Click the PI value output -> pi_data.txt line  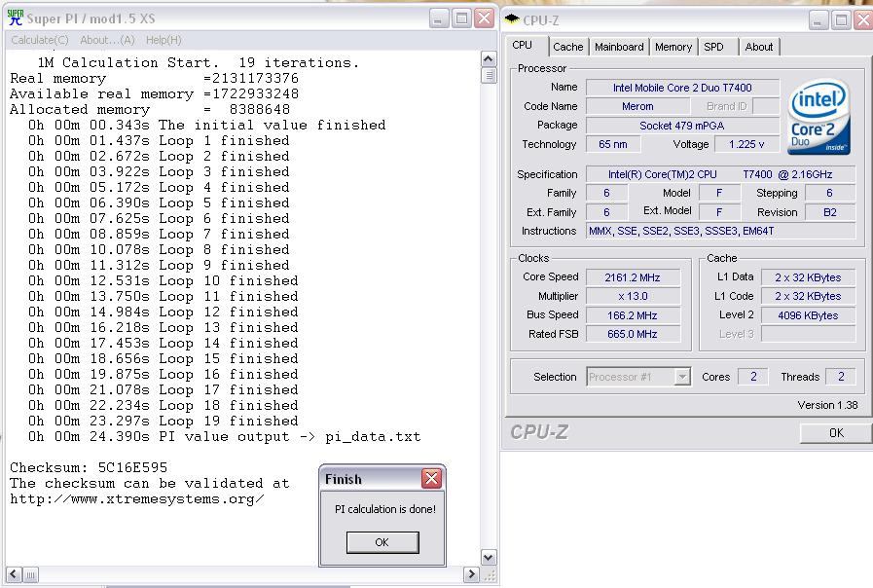[x=225, y=436]
